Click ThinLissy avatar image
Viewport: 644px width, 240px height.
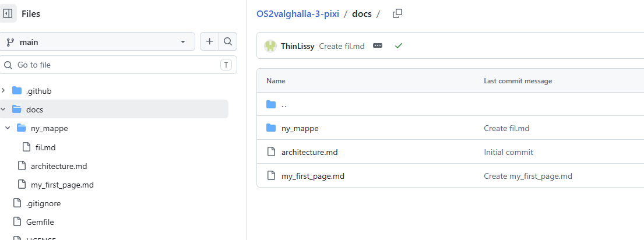[x=270, y=46]
